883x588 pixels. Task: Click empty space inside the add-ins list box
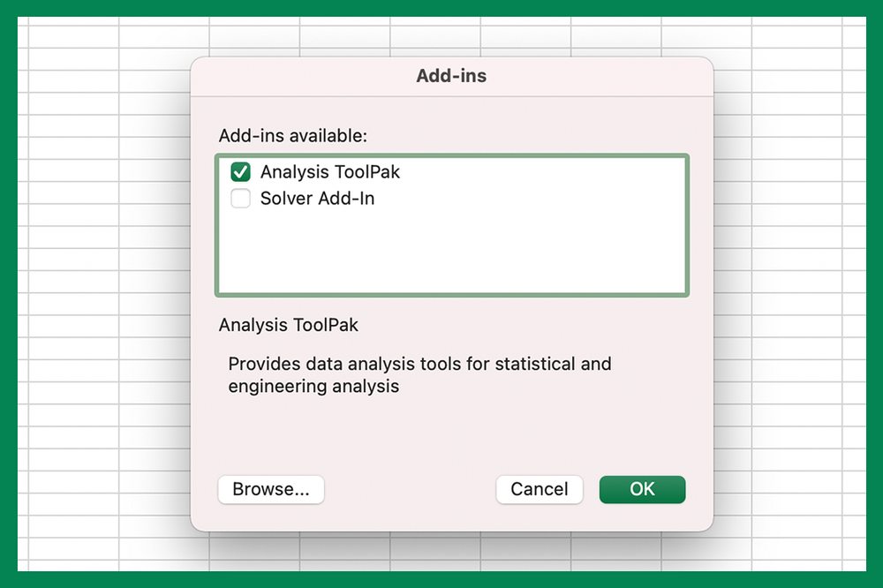click(x=451, y=252)
